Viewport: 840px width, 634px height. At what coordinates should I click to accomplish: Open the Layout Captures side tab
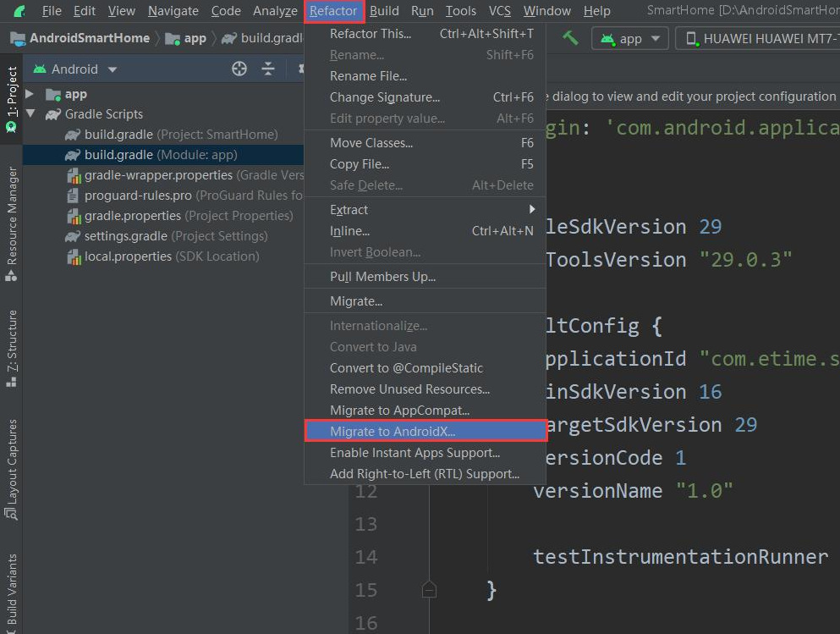pyautogui.click(x=11, y=469)
